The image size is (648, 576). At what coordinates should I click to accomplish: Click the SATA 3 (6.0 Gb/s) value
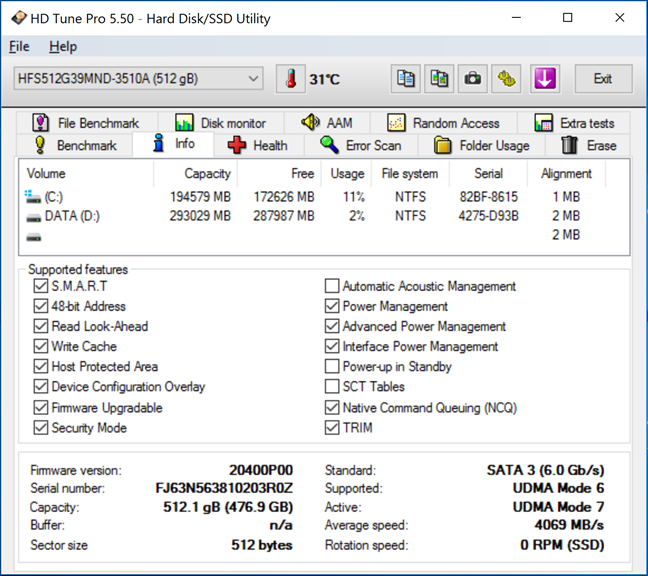546,470
